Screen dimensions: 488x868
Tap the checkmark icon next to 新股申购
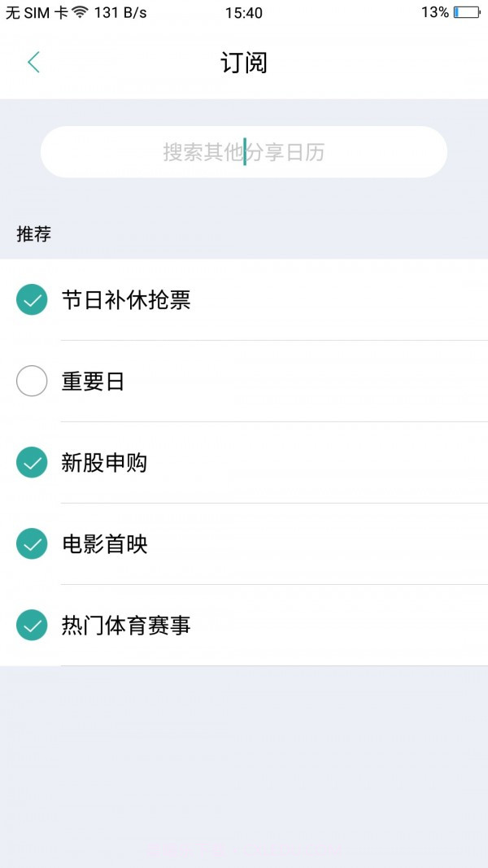pyautogui.click(x=31, y=462)
